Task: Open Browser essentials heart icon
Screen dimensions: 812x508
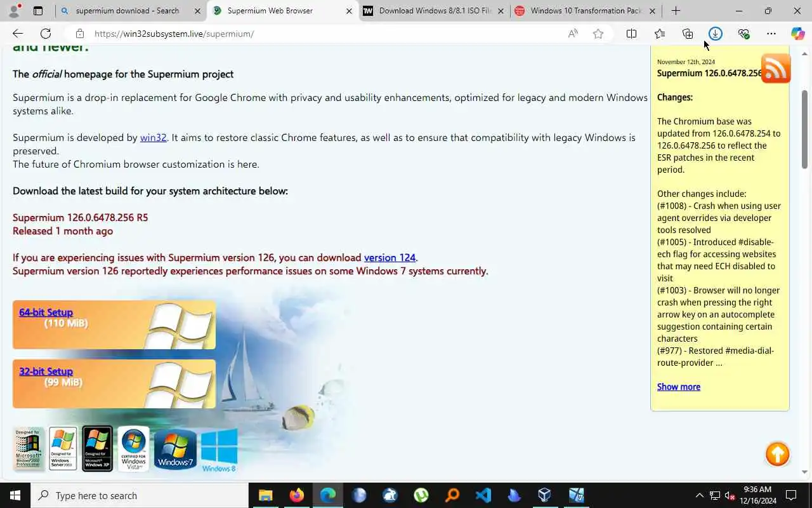Action: tap(743, 34)
